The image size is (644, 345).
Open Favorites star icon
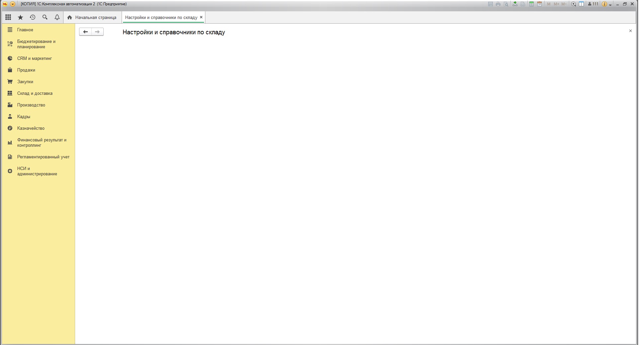point(20,17)
